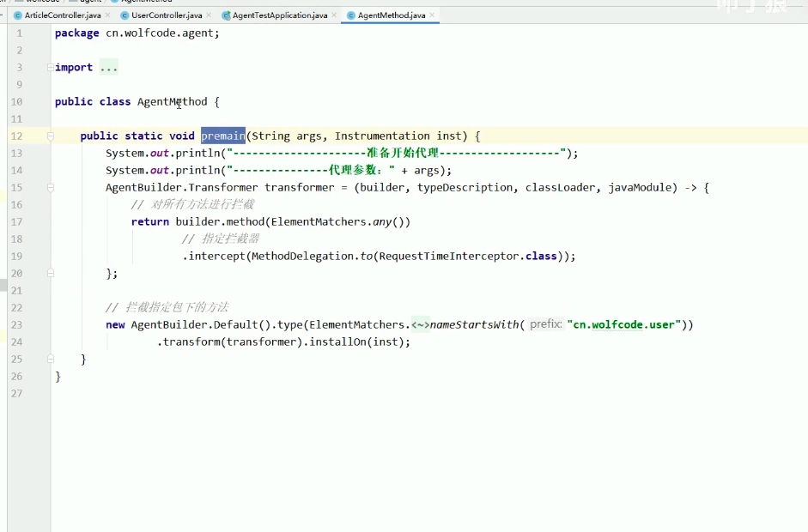808x532 pixels.
Task: Expand the folded import block in gutter
Action: pyautogui.click(x=50, y=67)
